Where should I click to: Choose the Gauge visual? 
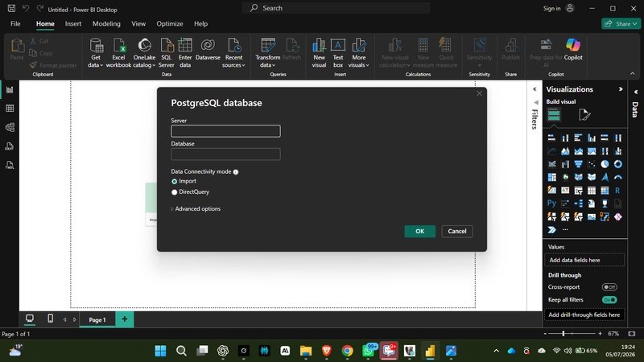(x=617, y=177)
